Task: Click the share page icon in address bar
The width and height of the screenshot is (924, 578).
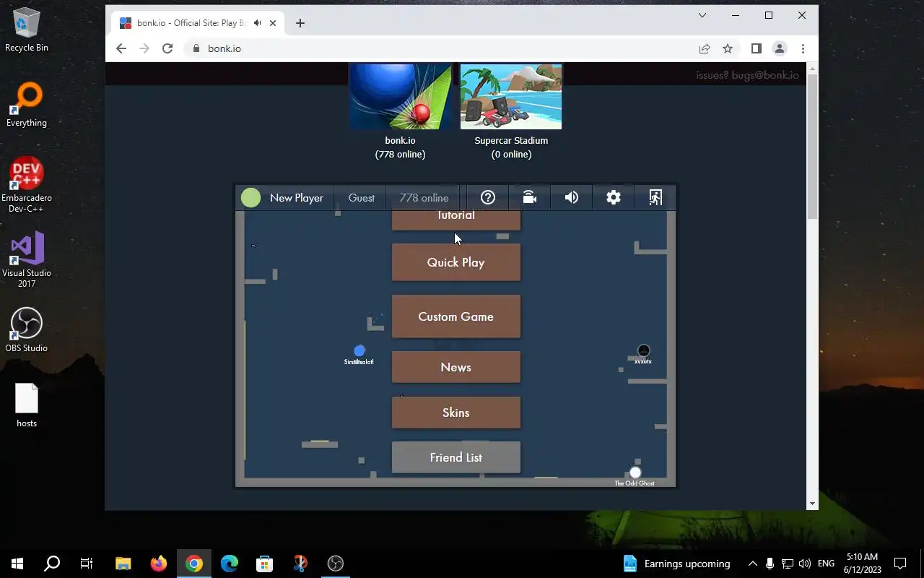Action: click(x=705, y=48)
